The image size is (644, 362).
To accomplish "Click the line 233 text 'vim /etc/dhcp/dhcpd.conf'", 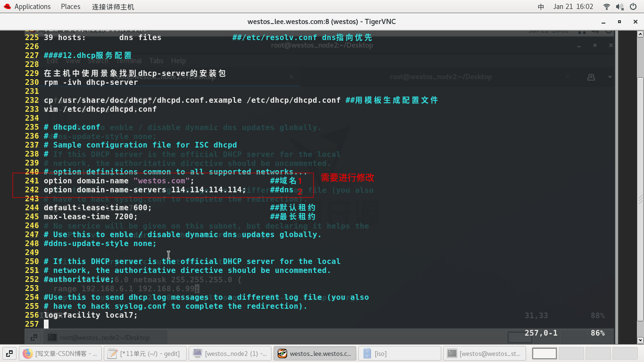I will click(100, 109).
